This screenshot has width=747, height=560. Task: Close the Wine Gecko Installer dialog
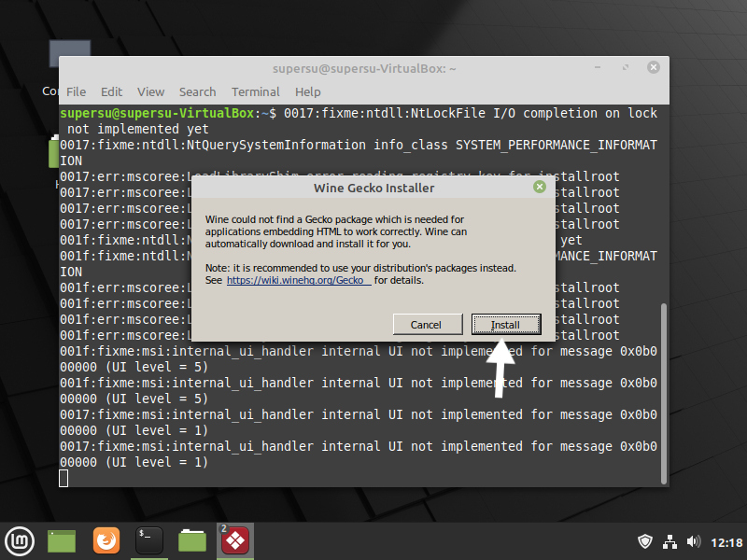[540, 188]
